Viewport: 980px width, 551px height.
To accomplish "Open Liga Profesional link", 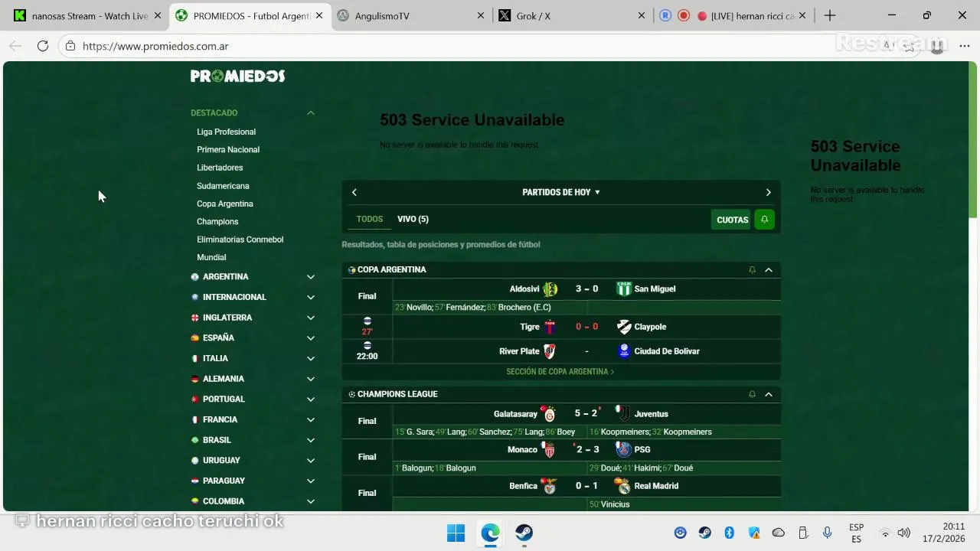I will coord(226,132).
